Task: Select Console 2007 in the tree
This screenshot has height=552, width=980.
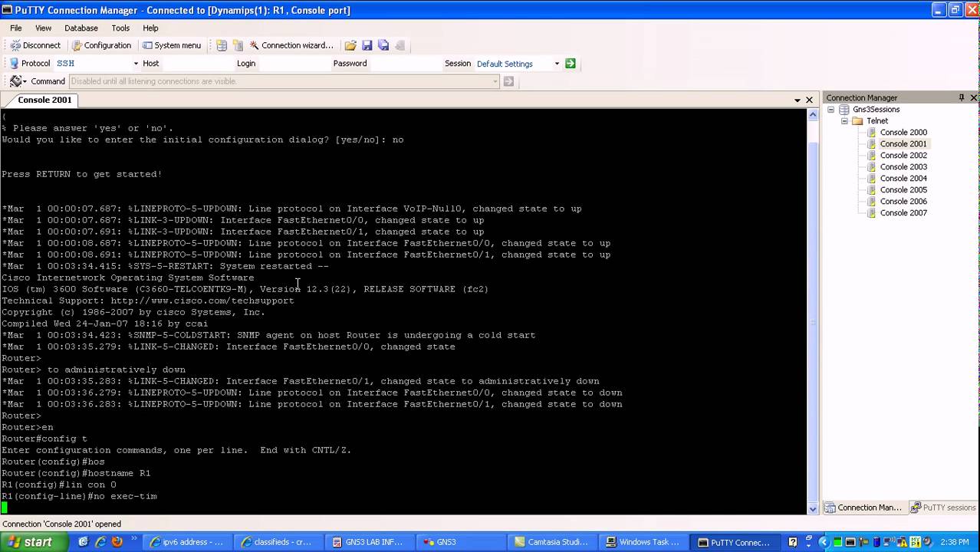Action: click(x=903, y=213)
